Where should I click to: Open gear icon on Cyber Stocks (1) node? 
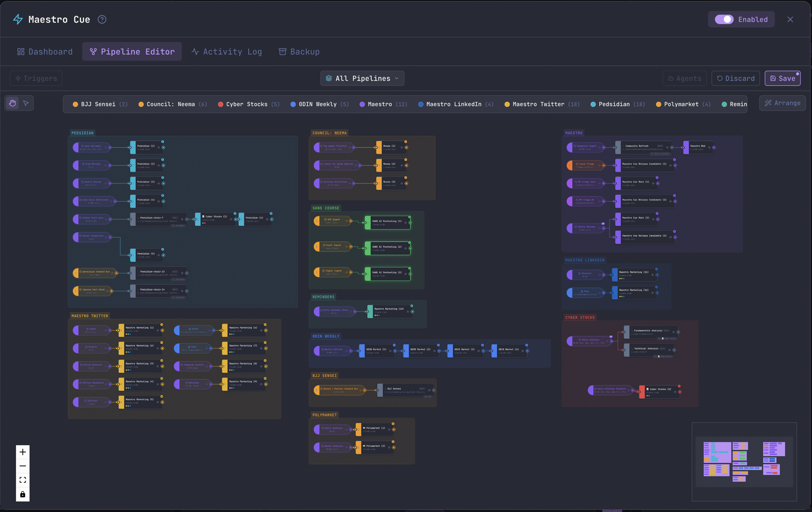pos(231,219)
